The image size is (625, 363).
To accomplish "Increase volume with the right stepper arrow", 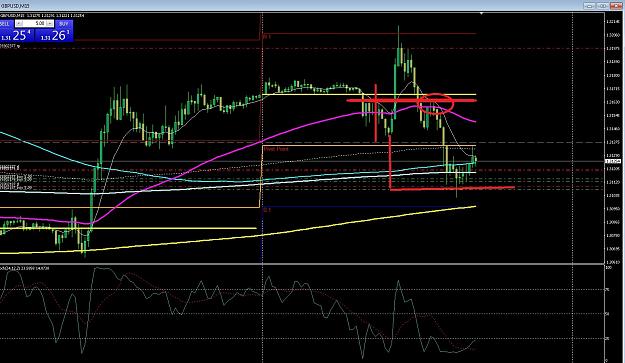I will tap(50, 24).
